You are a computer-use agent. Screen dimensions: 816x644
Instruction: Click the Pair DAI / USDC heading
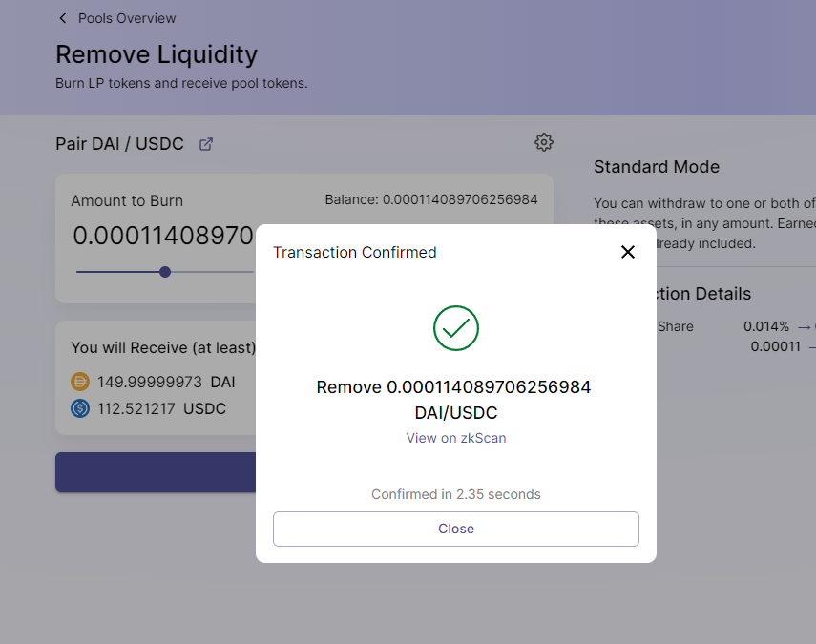click(x=119, y=144)
